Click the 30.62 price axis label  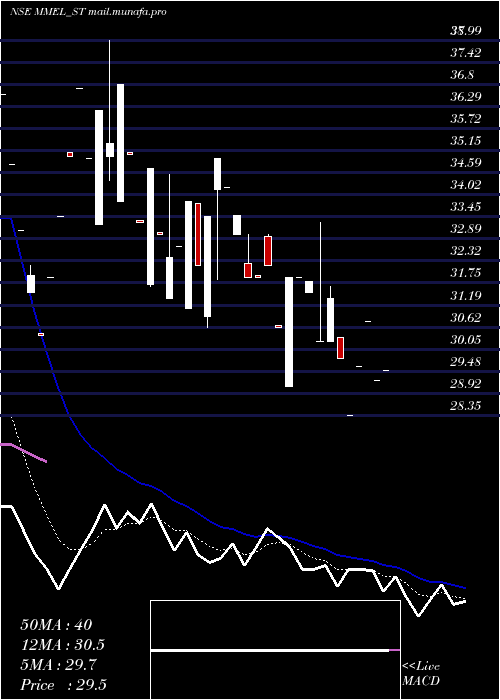point(466,317)
